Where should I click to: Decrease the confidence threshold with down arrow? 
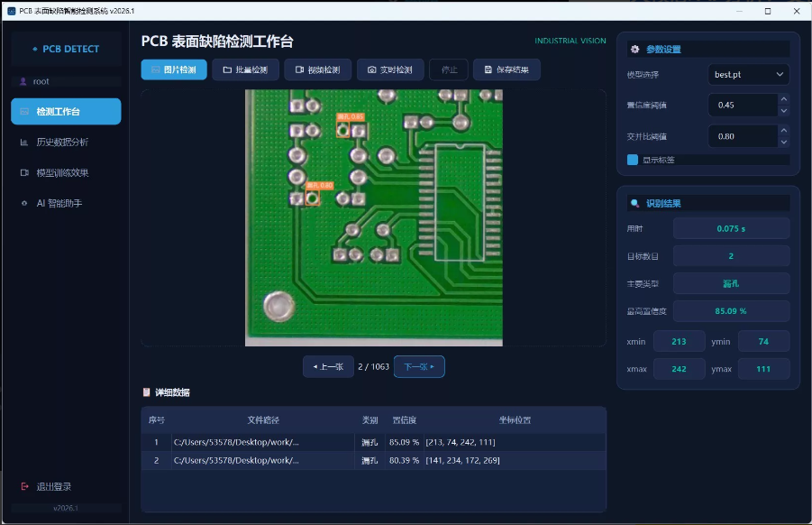point(784,111)
